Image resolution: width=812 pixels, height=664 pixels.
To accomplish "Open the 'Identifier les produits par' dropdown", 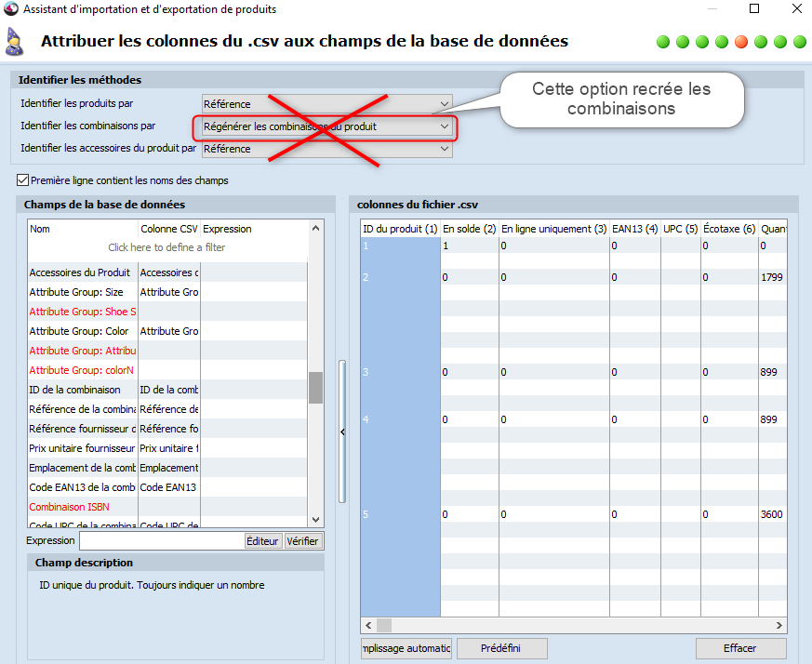I will tap(326, 104).
